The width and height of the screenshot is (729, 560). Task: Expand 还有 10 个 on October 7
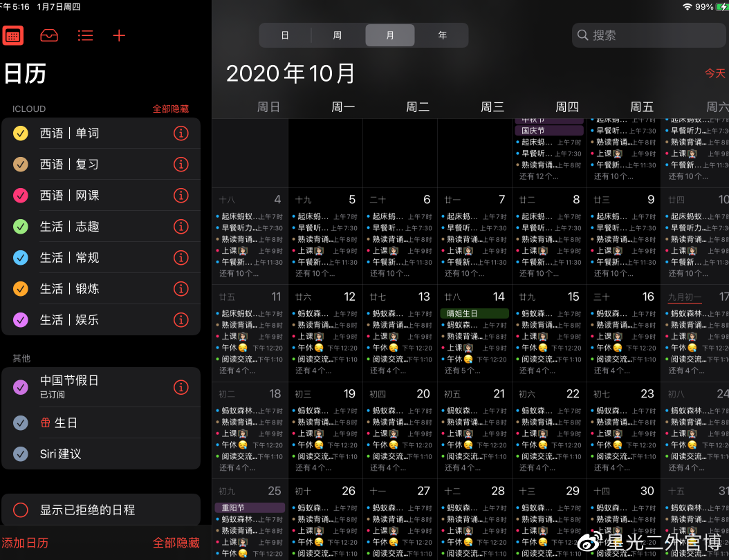coord(464,273)
